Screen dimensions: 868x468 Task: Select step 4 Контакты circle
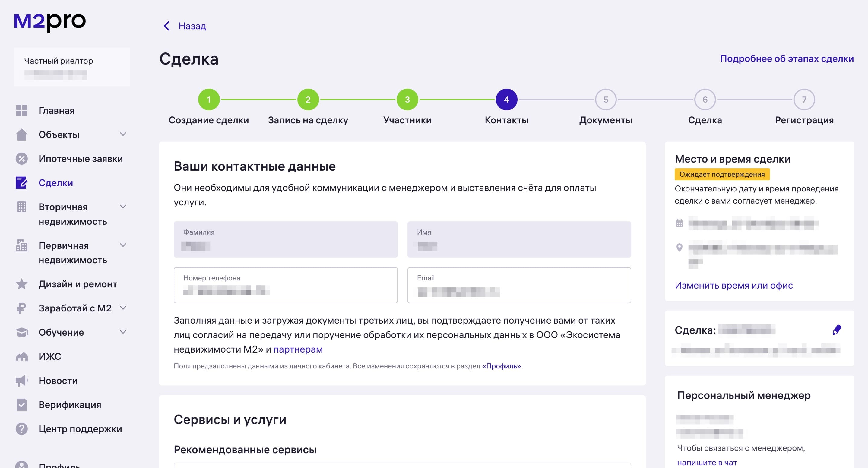point(506,100)
